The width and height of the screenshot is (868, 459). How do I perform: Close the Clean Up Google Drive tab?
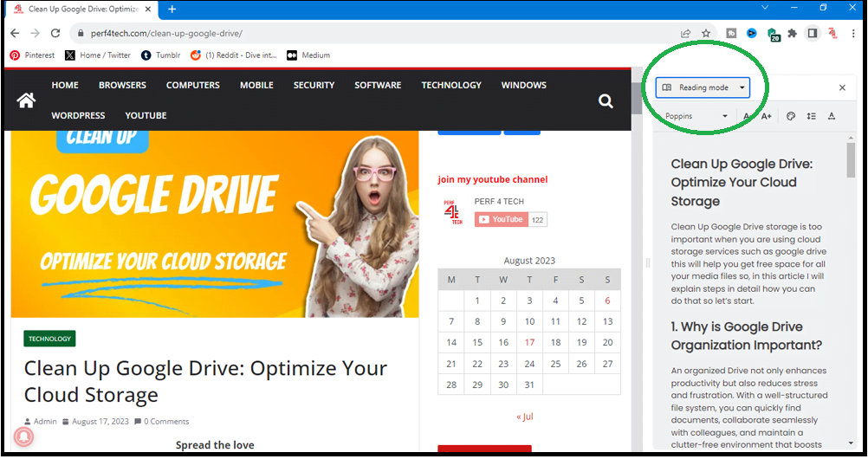click(148, 9)
